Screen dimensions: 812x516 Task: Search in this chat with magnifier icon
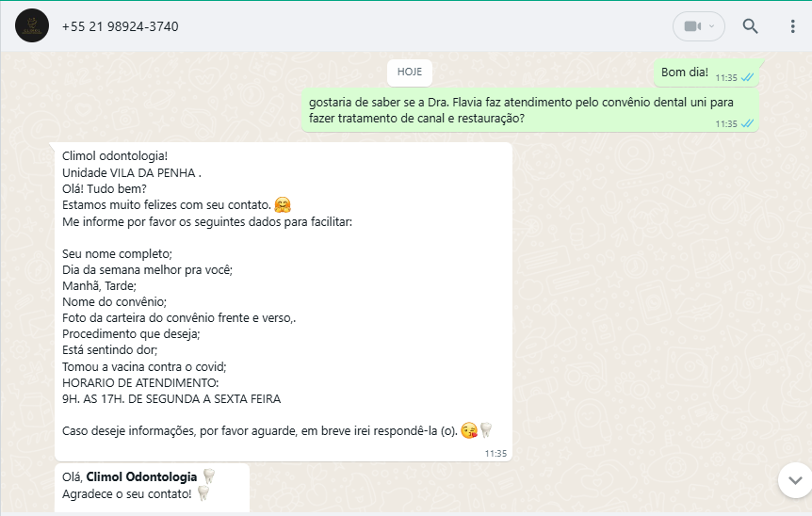click(x=750, y=25)
